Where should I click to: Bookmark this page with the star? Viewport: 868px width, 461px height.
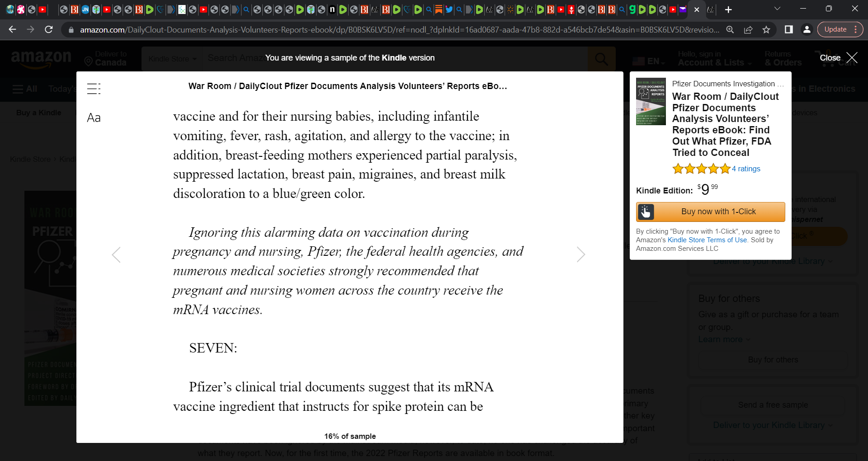(766, 30)
